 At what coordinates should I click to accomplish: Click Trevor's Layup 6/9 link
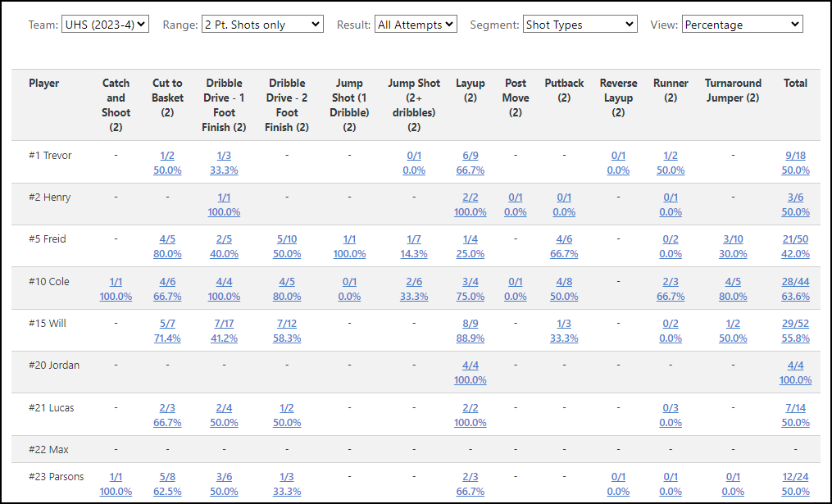pos(470,156)
